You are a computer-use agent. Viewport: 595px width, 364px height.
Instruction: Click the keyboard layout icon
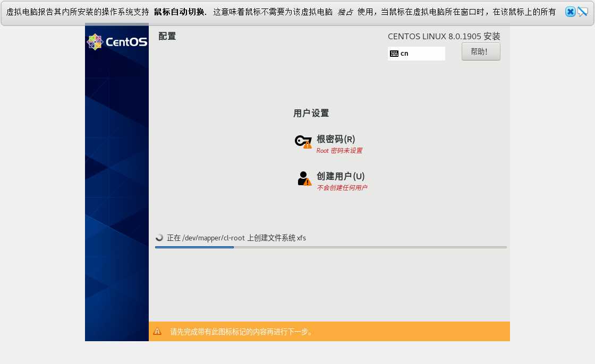394,54
